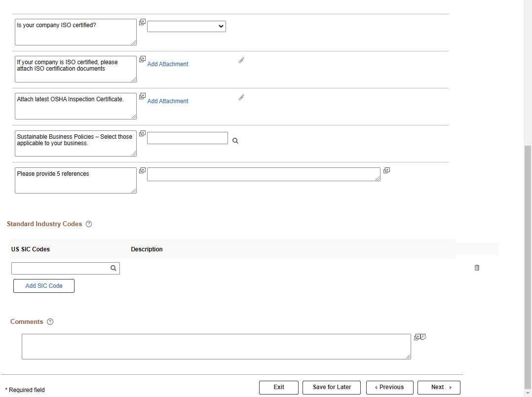The width and height of the screenshot is (532, 397).
Task: Click the trash icon to delete the SIC code row
Action: tap(477, 268)
